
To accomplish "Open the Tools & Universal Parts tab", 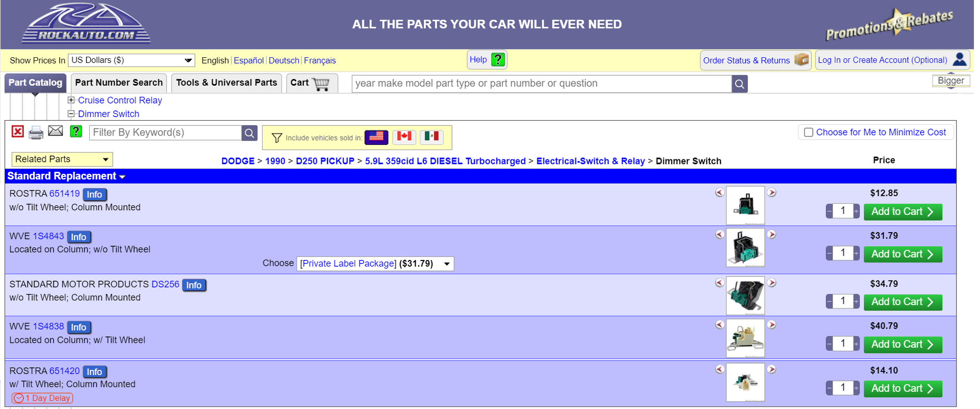I will point(226,83).
